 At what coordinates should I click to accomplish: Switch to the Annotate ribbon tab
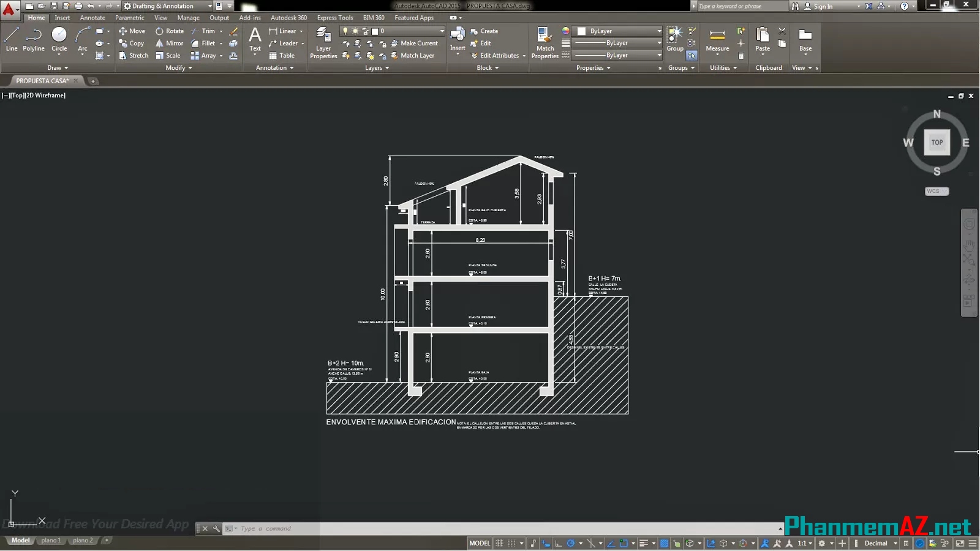coord(92,18)
